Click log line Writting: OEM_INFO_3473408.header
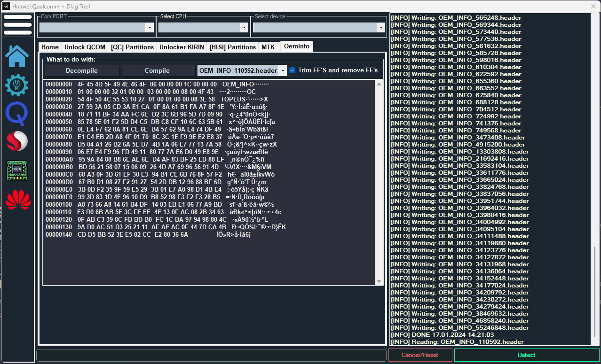 click(x=458, y=138)
